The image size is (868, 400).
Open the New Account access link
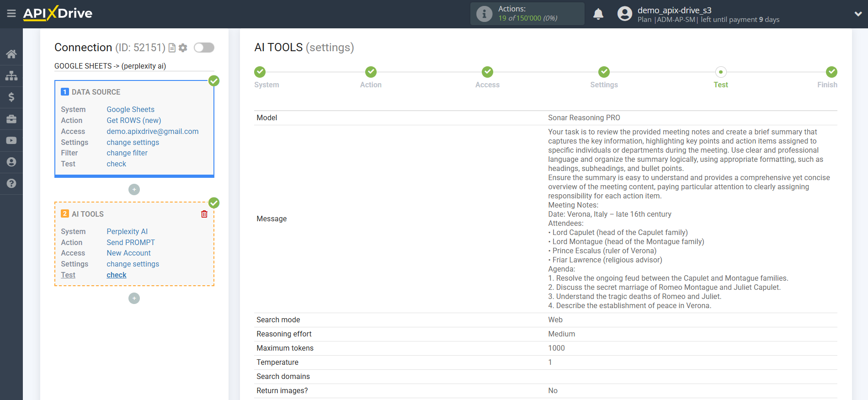128,253
